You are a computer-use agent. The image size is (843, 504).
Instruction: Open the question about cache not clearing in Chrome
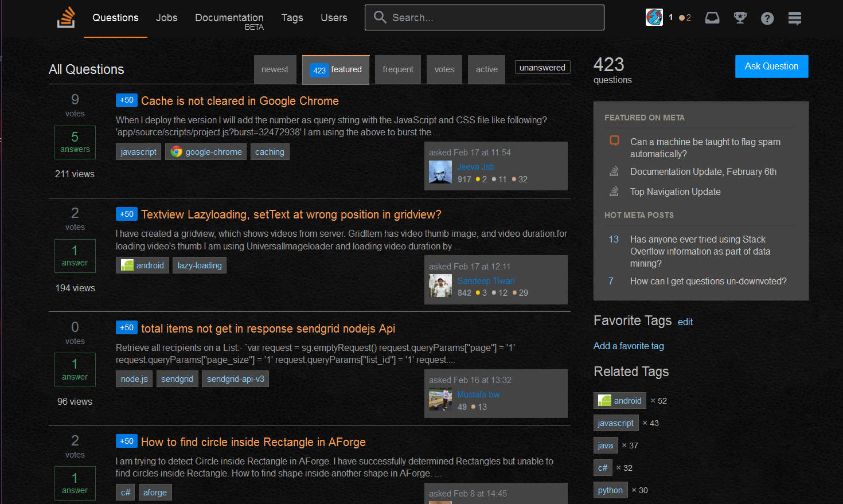[x=240, y=100]
